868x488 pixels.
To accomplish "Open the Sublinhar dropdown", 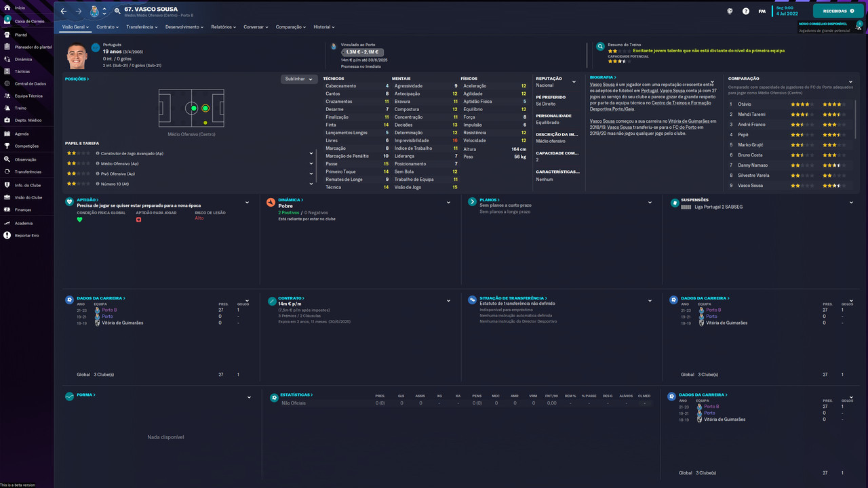I will (299, 79).
